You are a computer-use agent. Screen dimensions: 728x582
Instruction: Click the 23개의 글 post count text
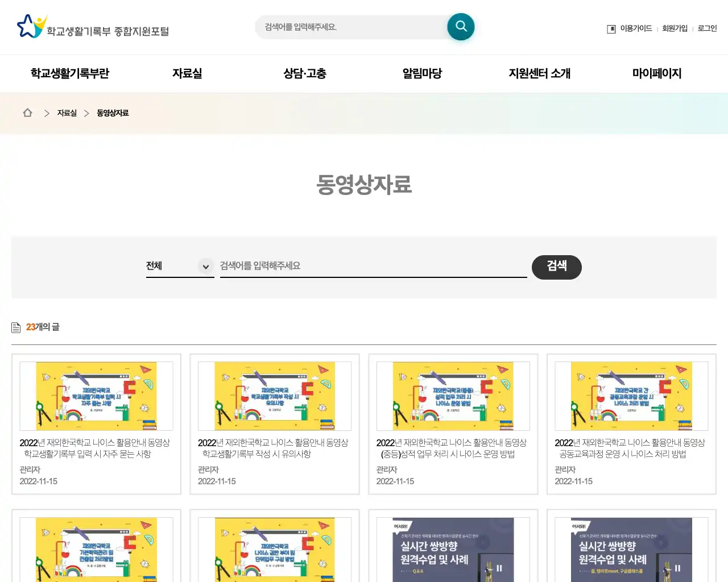[43, 327]
